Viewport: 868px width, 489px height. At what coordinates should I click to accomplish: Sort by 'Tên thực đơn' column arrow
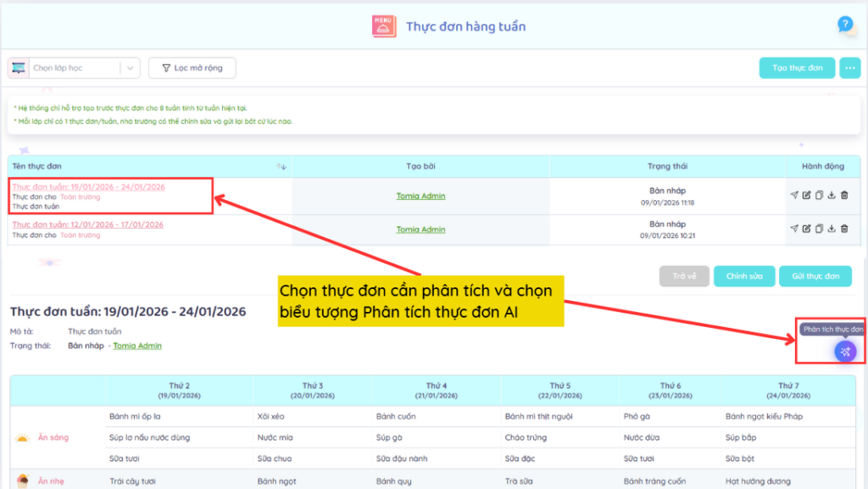coord(282,166)
